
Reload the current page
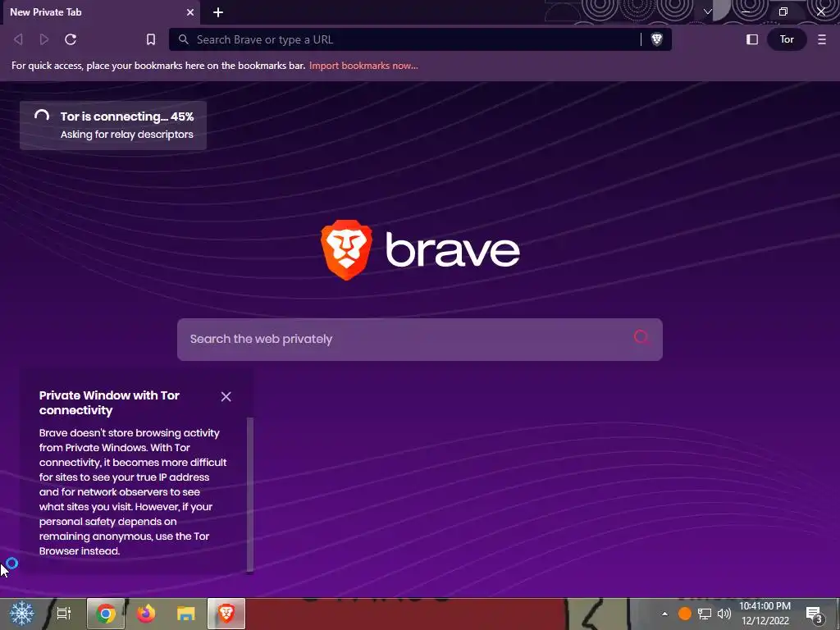71,39
